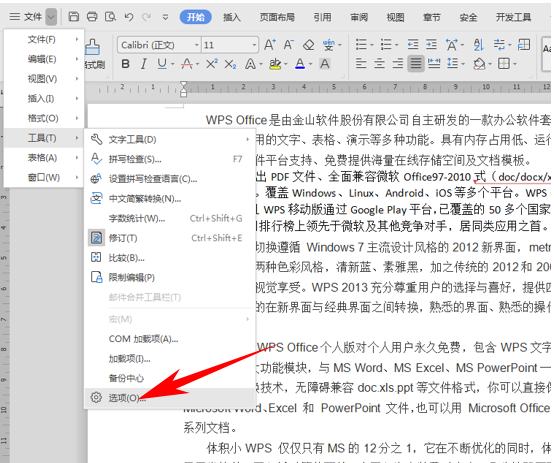Screen dimensions: 554x463
Task: Click the text effects outlined A icon
Action: [x=251, y=64]
